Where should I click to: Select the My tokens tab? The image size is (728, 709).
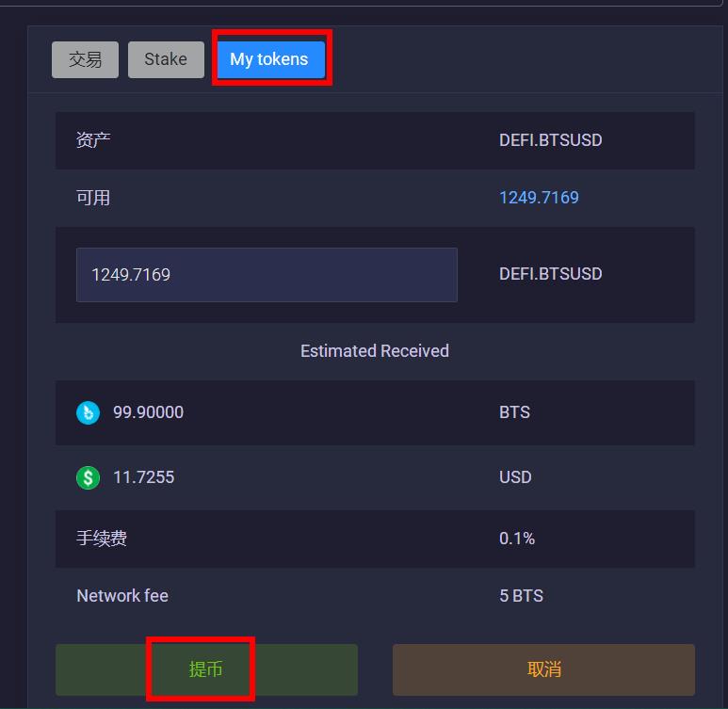[x=271, y=59]
